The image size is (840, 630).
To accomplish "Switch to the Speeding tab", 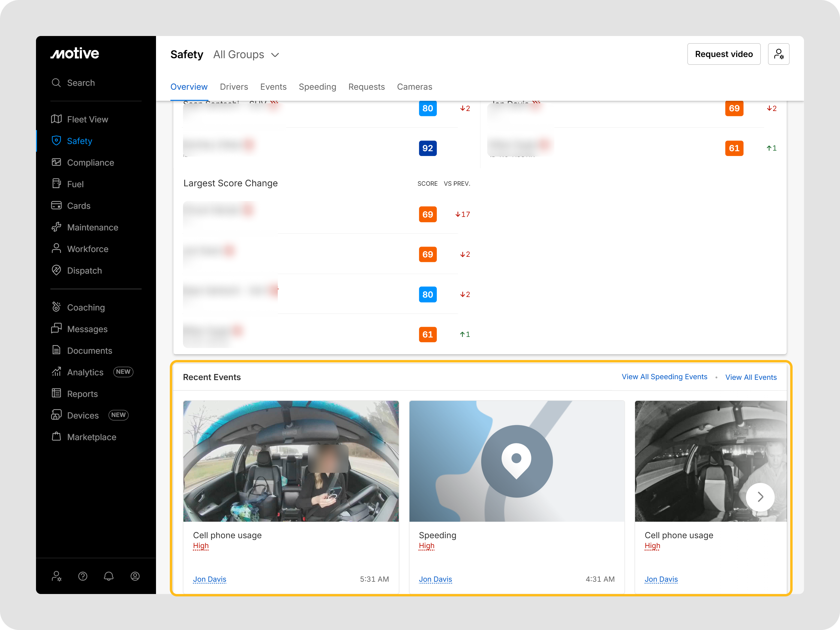I will [x=317, y=87].
